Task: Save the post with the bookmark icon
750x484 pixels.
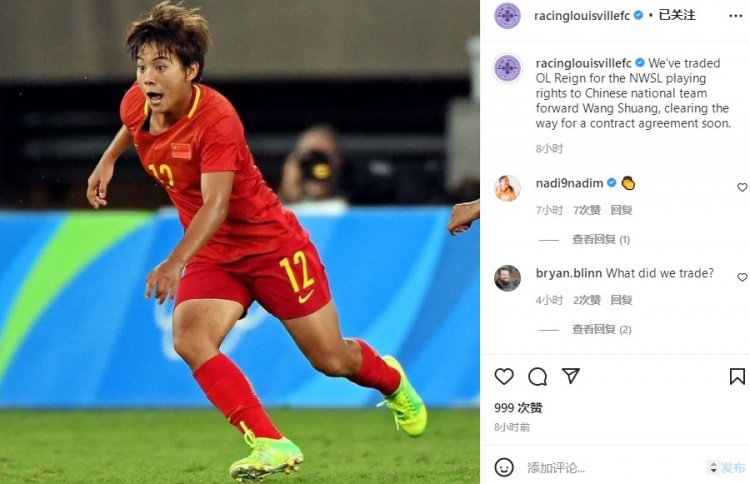Action: pos(737,376)
